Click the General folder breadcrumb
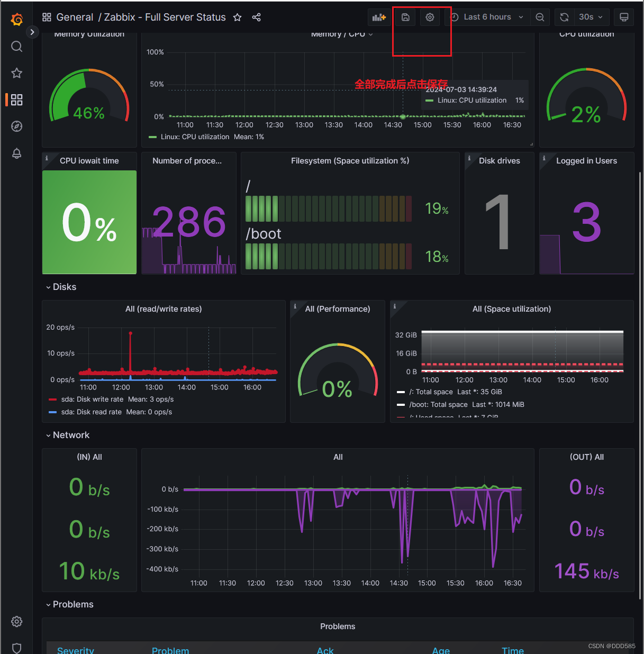The image size is (644, 654). pos(75,17)
